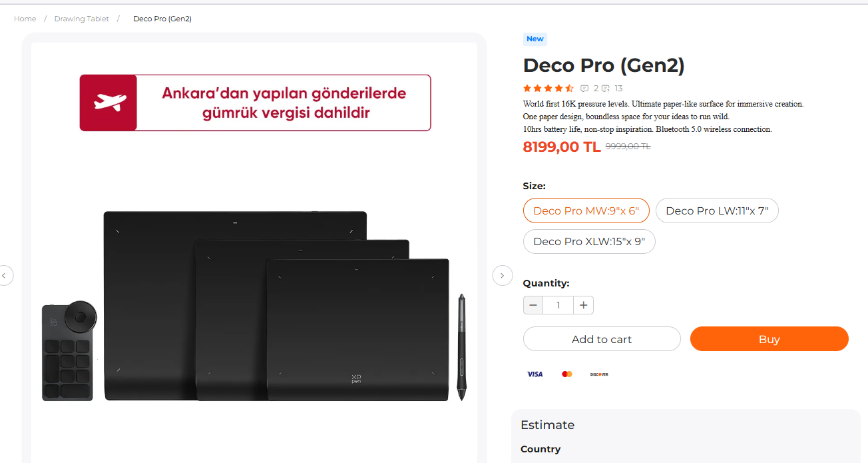The height and width of the screenshot is (463, 868).
Task: Click the Q&A icon next to 13
Action: (606, 89)
